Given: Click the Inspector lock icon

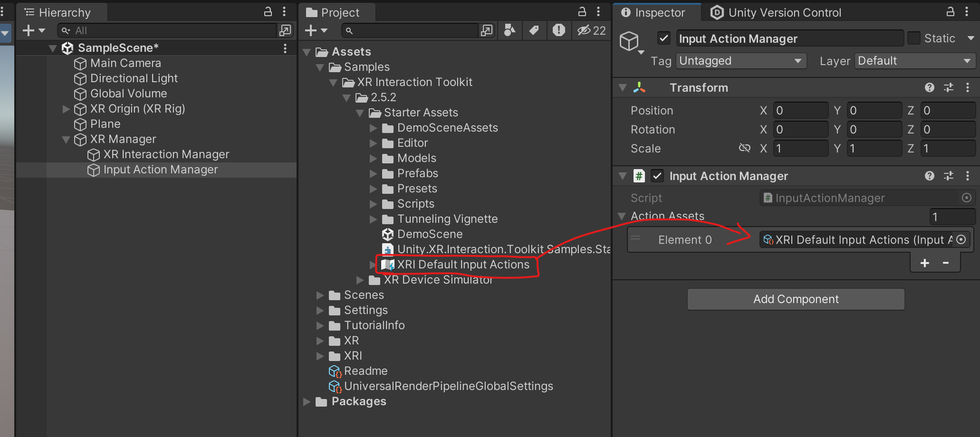Looking at the screenshot, I should click(x=951, y=11).
